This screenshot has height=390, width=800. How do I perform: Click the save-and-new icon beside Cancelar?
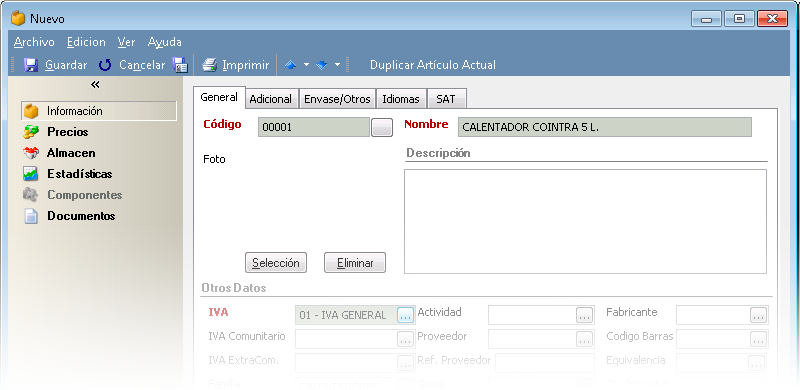180,65
